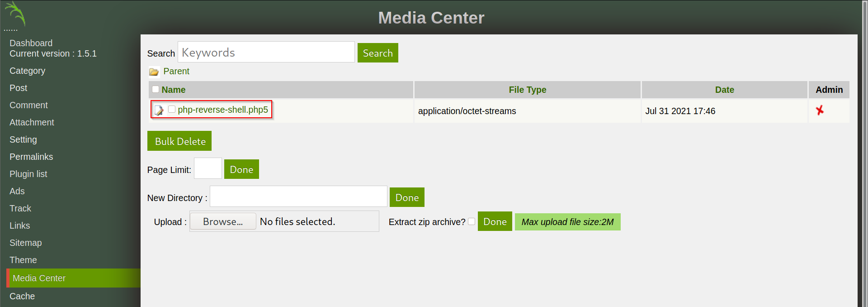This screenshot has height=307, width=868.
Task: Enable the Extract zip archive checkbox
Action: click(472, 221)
